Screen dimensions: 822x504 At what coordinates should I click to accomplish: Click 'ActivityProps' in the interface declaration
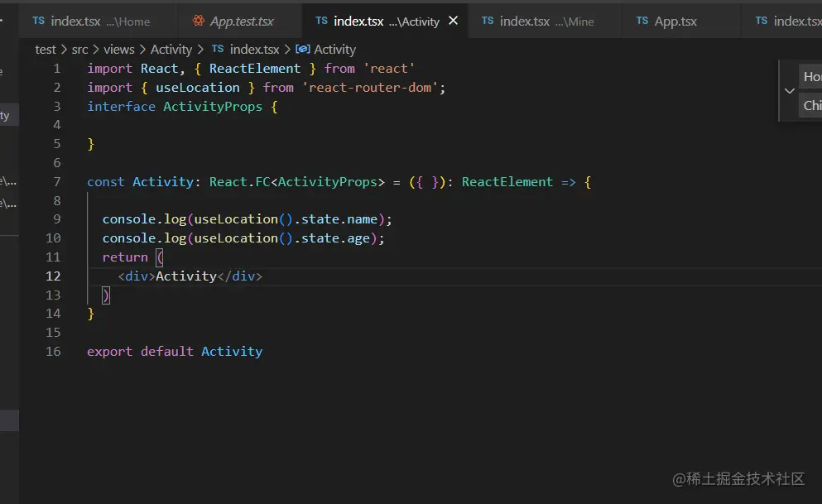(213, 107)
